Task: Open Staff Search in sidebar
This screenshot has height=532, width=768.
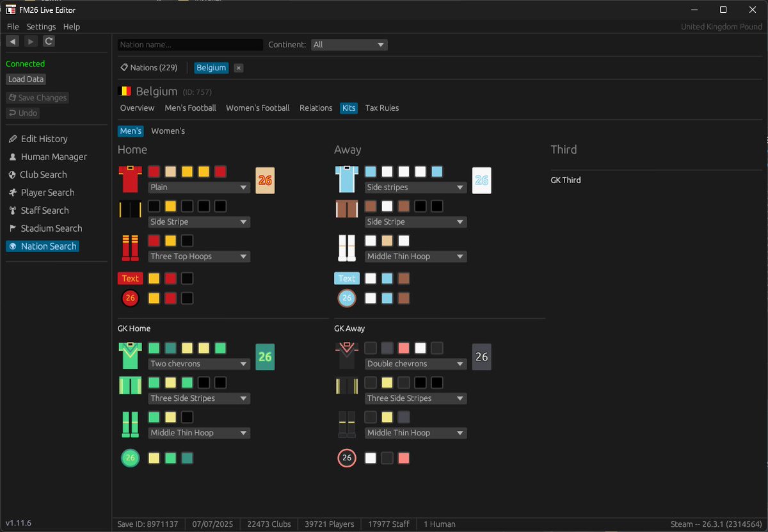Action: pyautogui.click(x=38, y=211)
